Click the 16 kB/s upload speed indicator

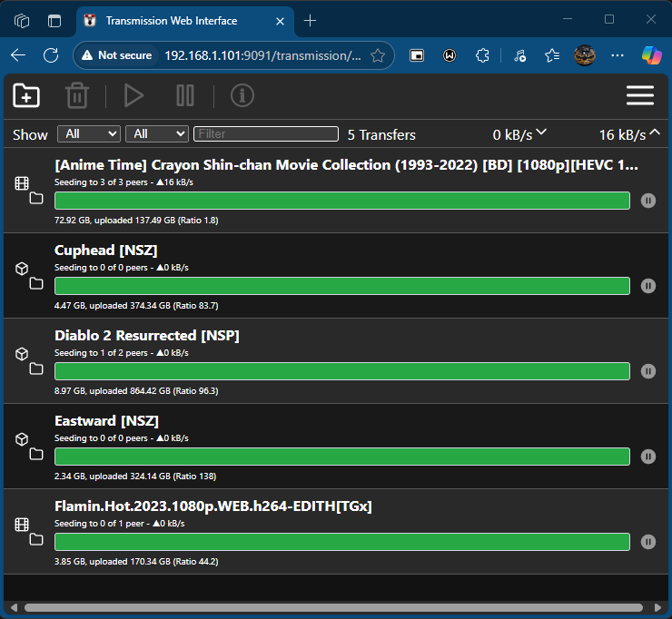[629, 134]
